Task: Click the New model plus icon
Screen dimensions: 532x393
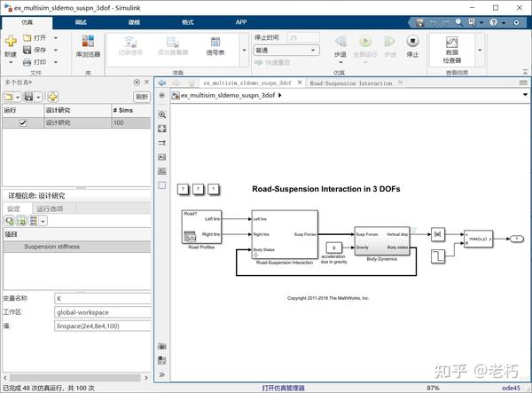Action: point(11,41)
